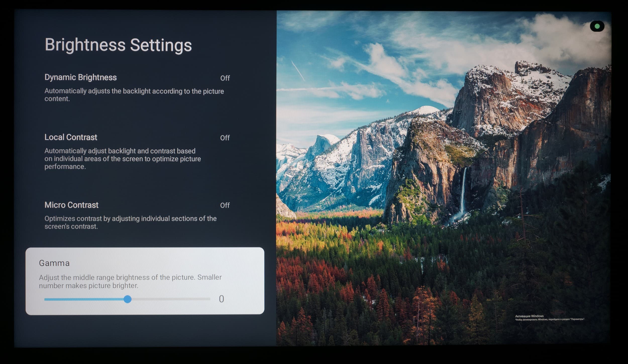Click the unfilled right part of Gamma slider
The height and width of the screenshot is (364, 628).
tap(171, 299)
